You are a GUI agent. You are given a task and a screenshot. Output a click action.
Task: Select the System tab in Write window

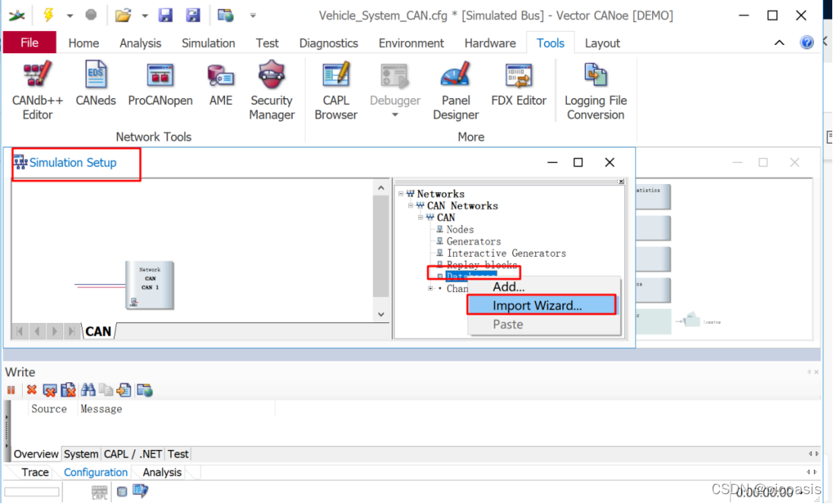81,454
